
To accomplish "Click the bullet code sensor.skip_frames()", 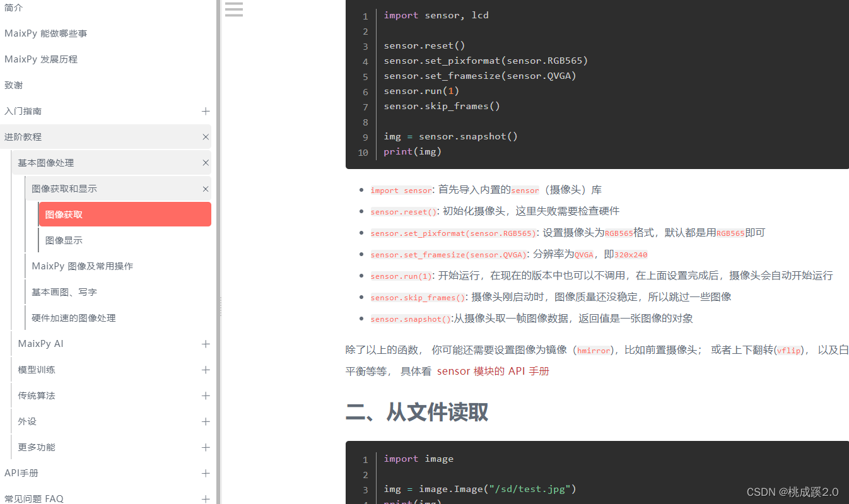I will (418, 298).
